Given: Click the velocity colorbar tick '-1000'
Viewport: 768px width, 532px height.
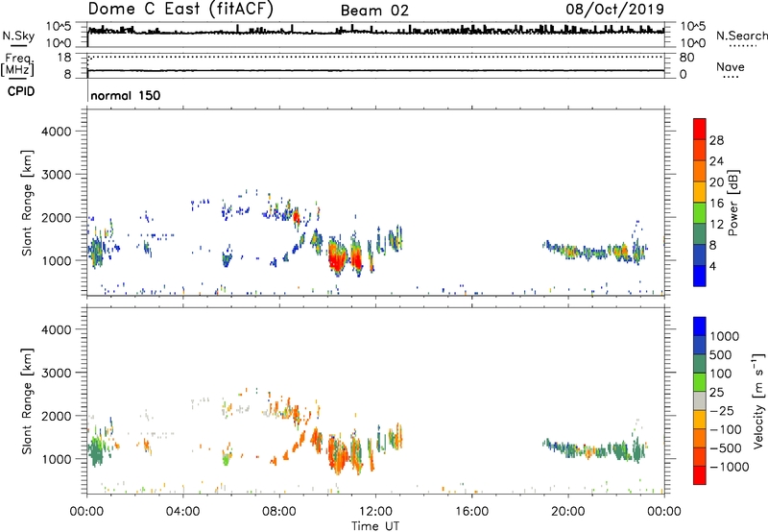Looking at the screenshot, I should pos(729,467).
